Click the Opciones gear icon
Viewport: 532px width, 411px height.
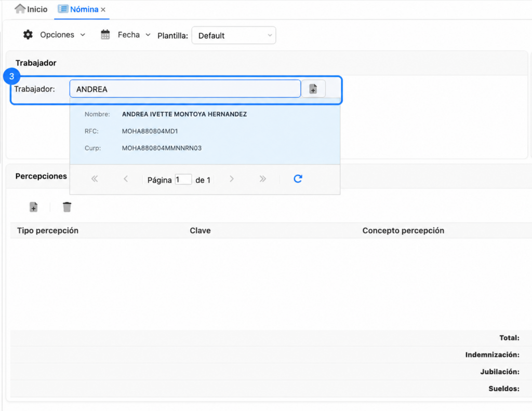(x=28, y=35)
